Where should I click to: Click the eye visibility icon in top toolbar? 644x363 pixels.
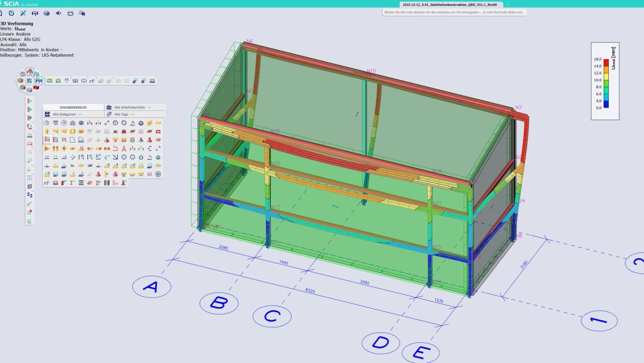59,13
